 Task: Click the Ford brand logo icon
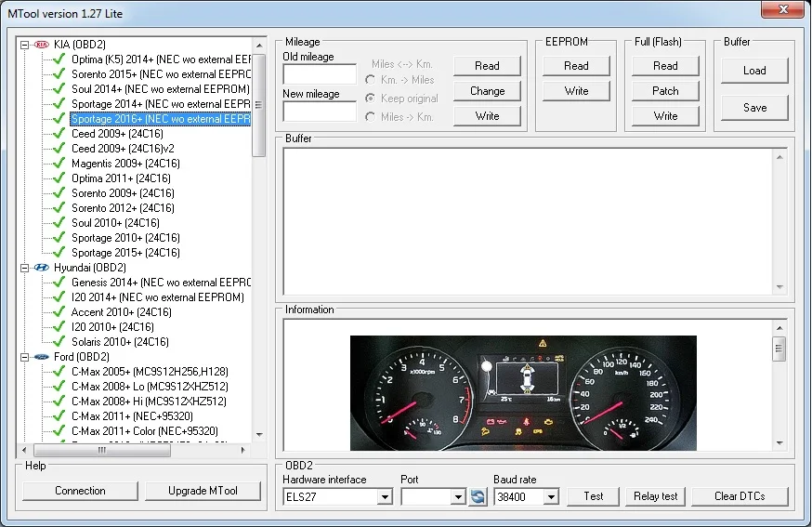(41, 357)
